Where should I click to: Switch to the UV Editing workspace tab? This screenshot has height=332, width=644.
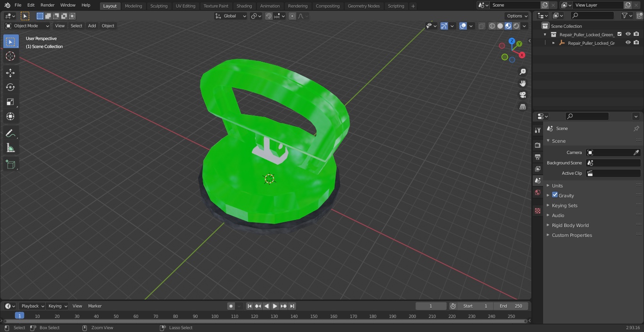185,6
